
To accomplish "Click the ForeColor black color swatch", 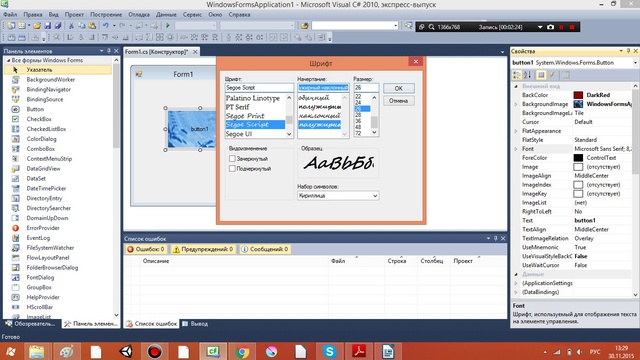I will pyautogui.click(x=578, y=158).
